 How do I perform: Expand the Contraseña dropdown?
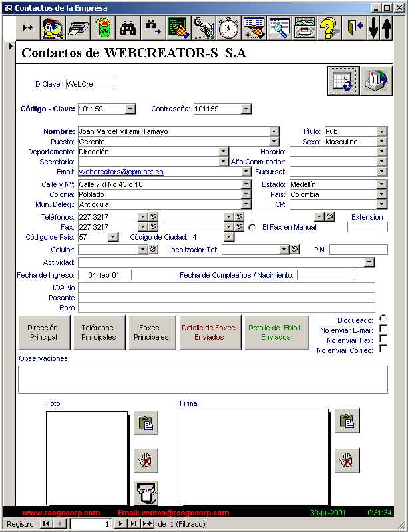(246, 109)
